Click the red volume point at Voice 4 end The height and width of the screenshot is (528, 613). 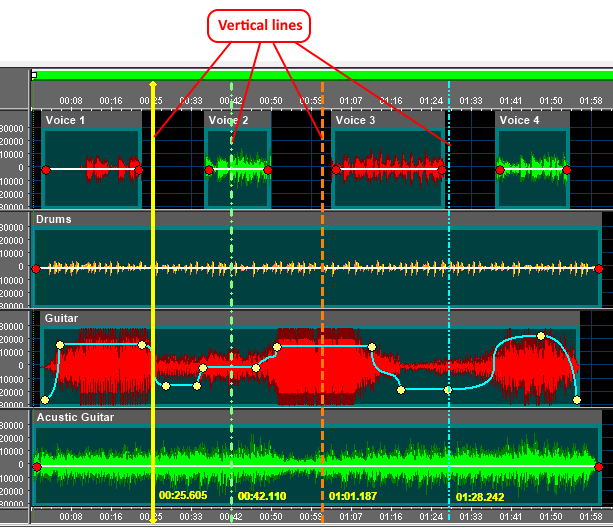click(566, 170)
